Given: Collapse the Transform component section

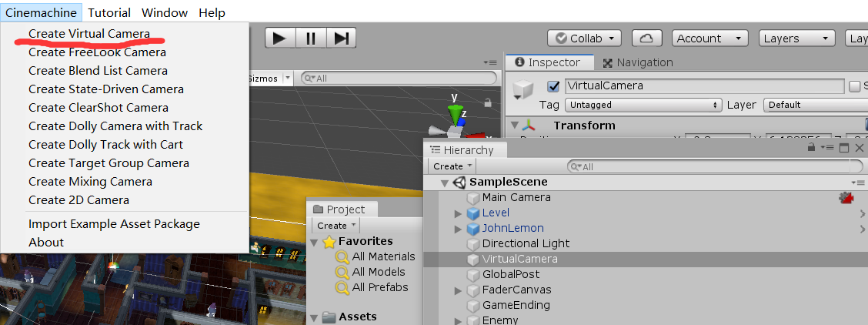Looking at the screenshot, I should coord(515,126).
